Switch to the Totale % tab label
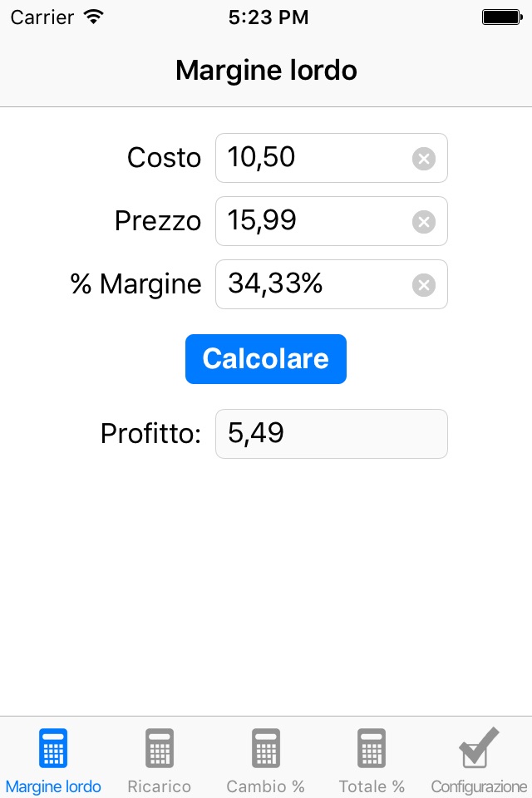This screenshot has width=532, height=798. click(x=372, y=786)
